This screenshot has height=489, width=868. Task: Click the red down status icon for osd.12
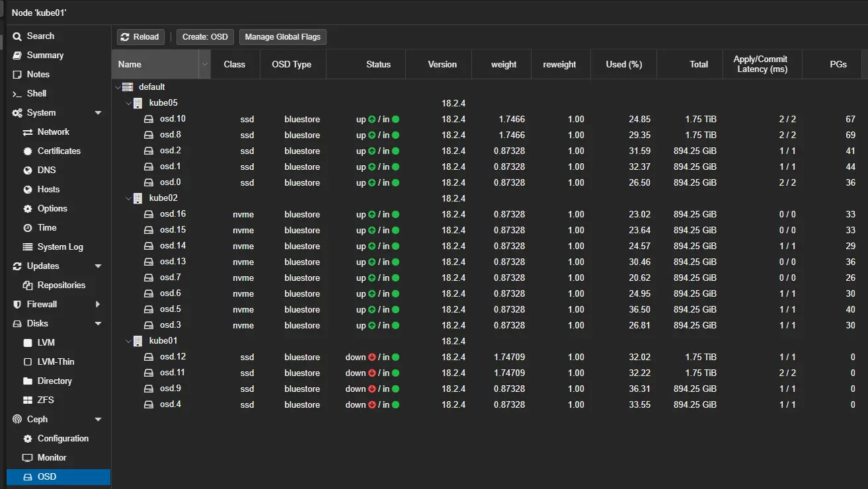[x=372, y=357]
